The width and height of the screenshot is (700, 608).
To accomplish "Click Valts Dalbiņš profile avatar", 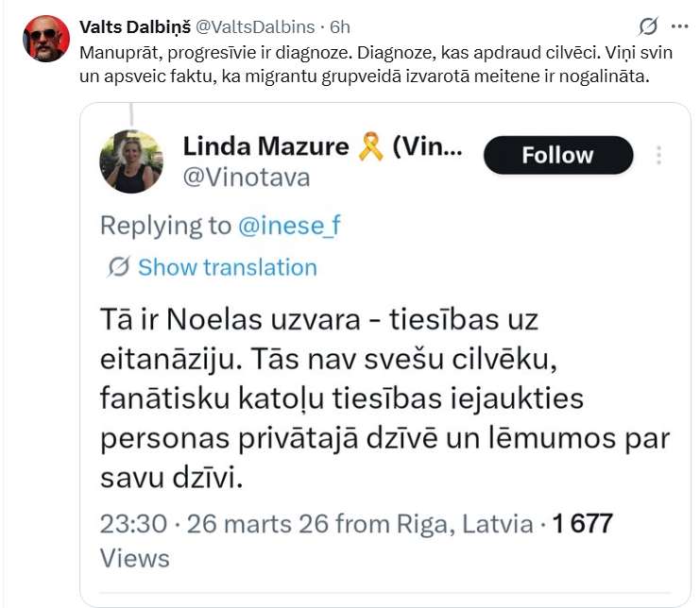I will pos(45,39).
